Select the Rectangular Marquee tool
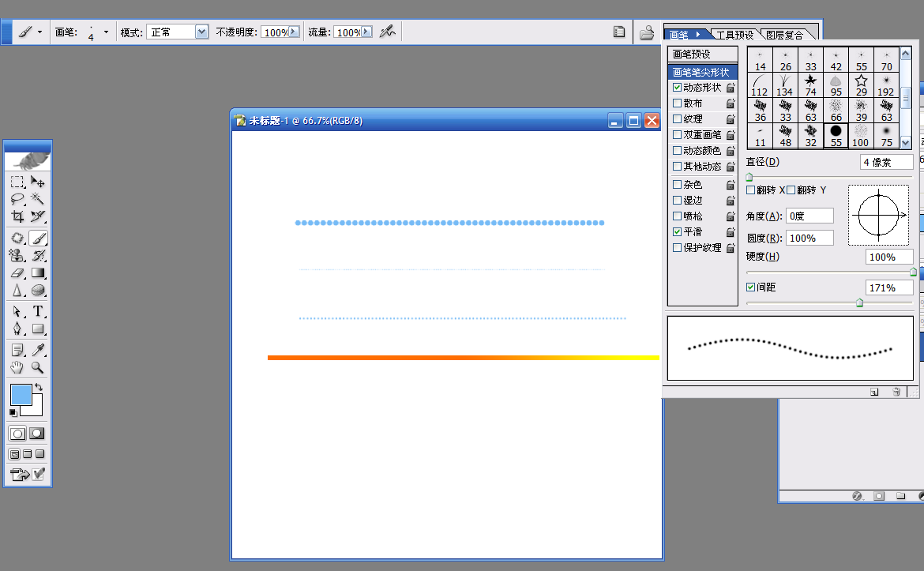 pyautogui.click(x=17, y=182)
